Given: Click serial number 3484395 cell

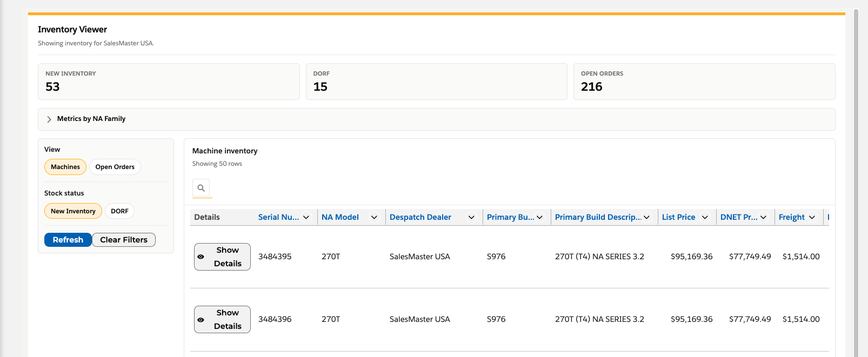Looking at the screenshot, I should (x=275, y=257).
